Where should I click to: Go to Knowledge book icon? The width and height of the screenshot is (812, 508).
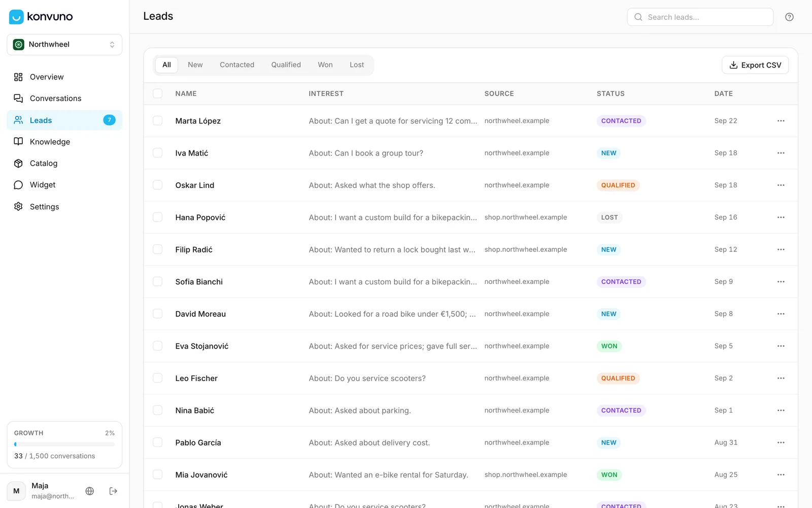18,142
